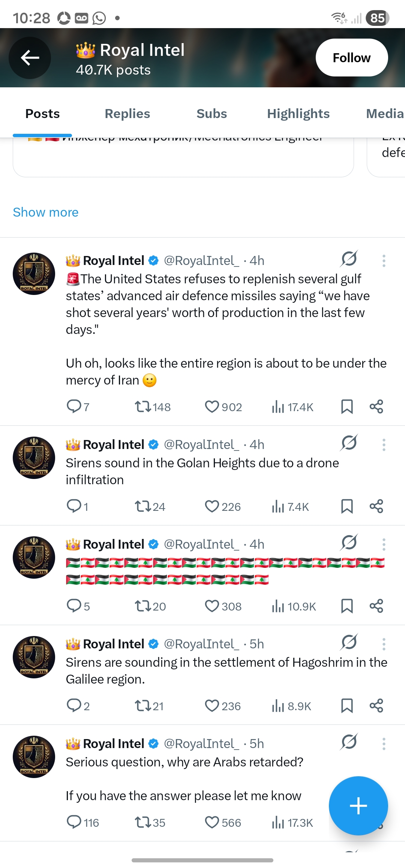The height and width of the screenshot is (868, 405).
Task: Expand more options on the Hagoshrim post
Action: (384, 644)
